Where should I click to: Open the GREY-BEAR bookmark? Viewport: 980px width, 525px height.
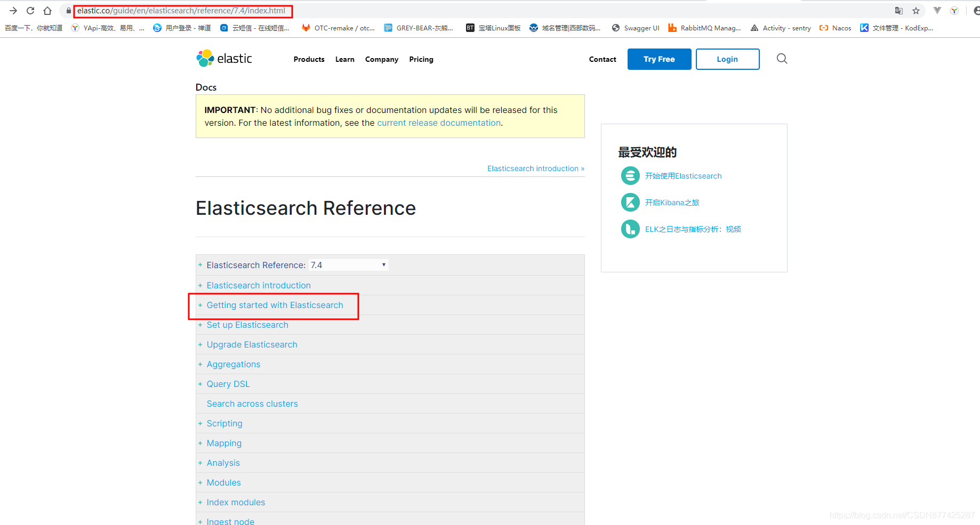(x=419, y=28)
